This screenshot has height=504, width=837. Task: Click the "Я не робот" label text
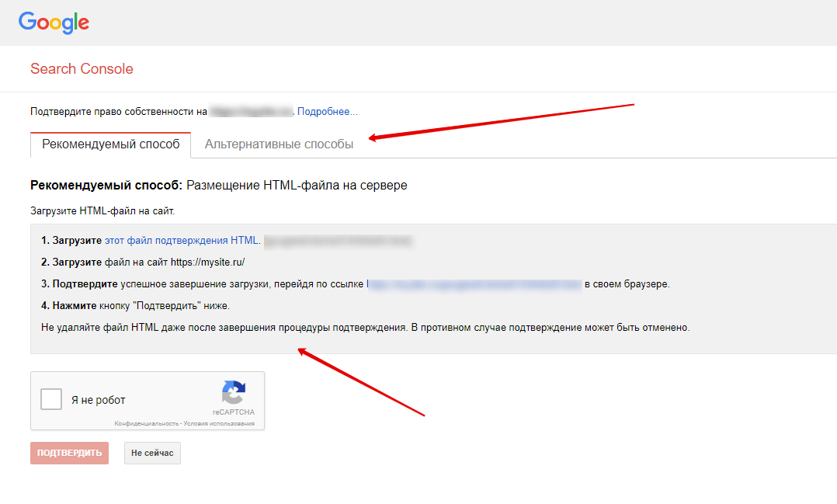[x=98, y=401]
